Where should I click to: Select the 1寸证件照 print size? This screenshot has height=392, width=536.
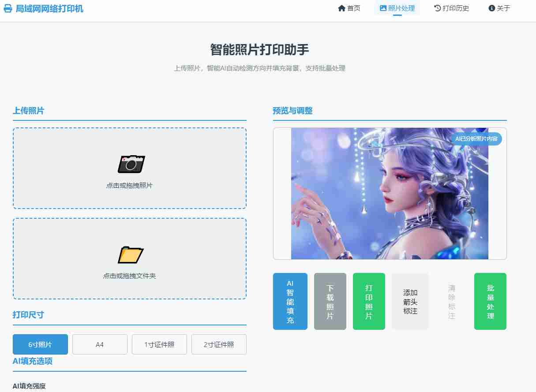pos(159,344)
